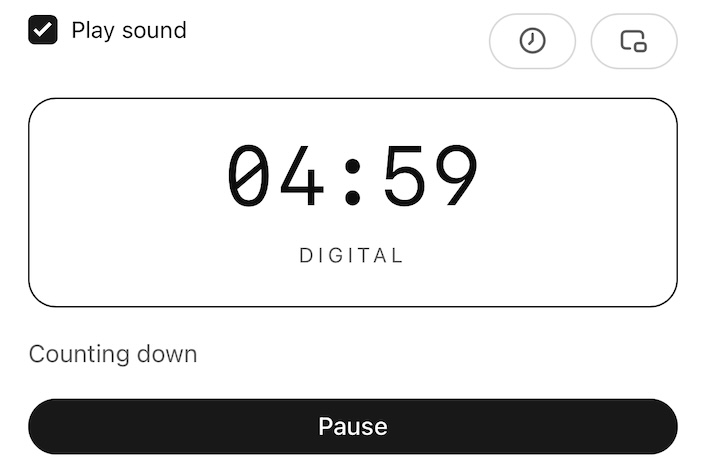Click the digit 4 in the timer
Image resolution: width=706 pixels, height=475 pixels.
(302, 177)
